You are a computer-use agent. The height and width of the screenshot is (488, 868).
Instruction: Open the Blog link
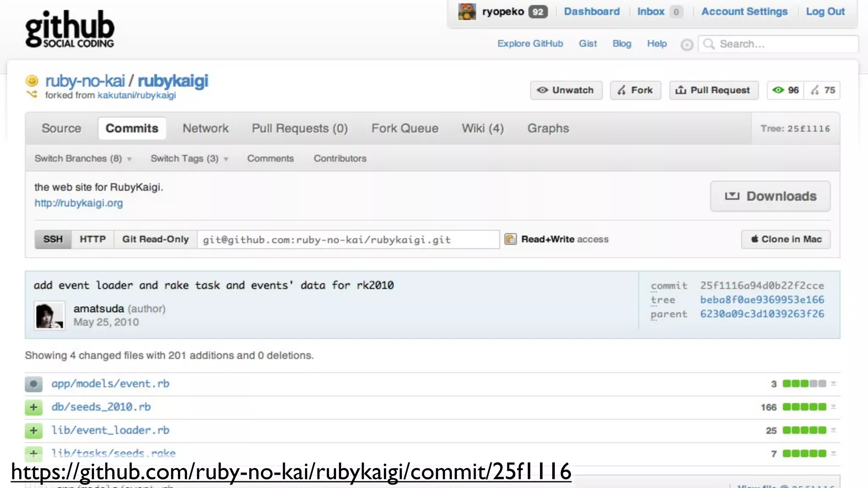[622, 44]
